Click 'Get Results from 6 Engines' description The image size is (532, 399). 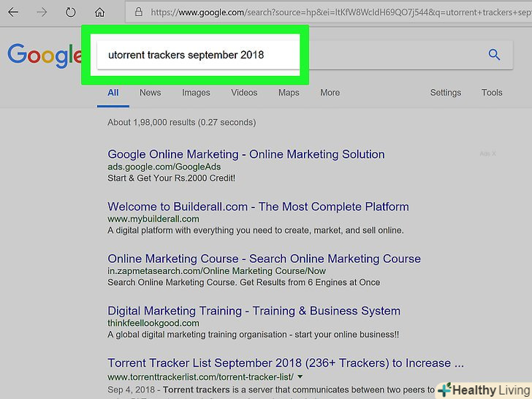coord(310,282)
